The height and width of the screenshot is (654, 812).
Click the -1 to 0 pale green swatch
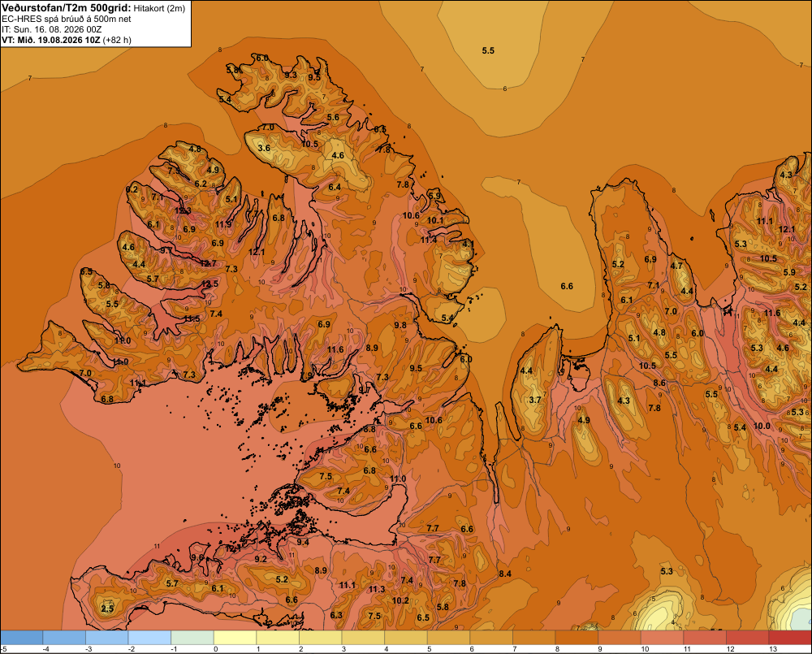192,638
